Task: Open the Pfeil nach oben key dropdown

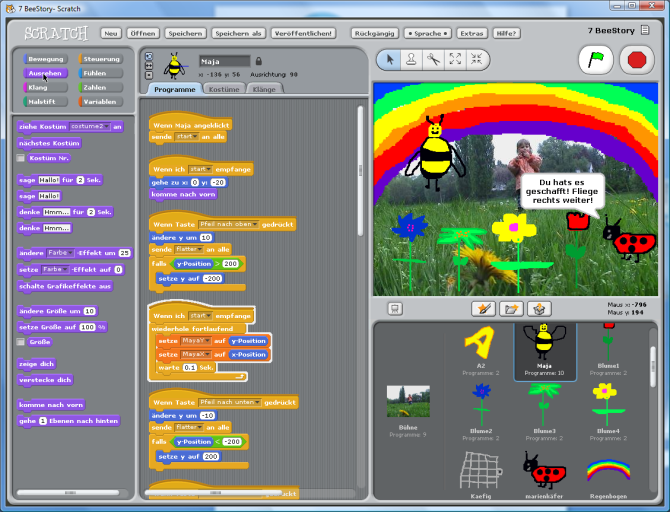Action: point(229,224)
